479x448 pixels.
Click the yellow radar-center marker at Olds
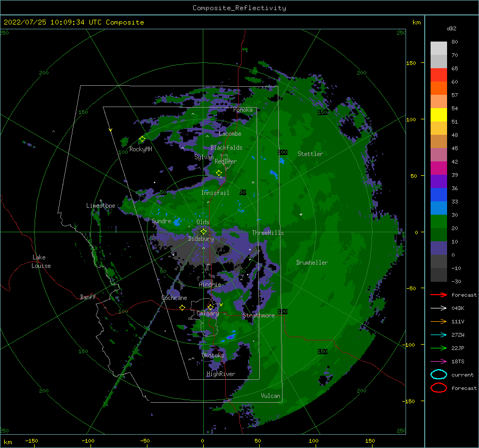click(203, 232)
